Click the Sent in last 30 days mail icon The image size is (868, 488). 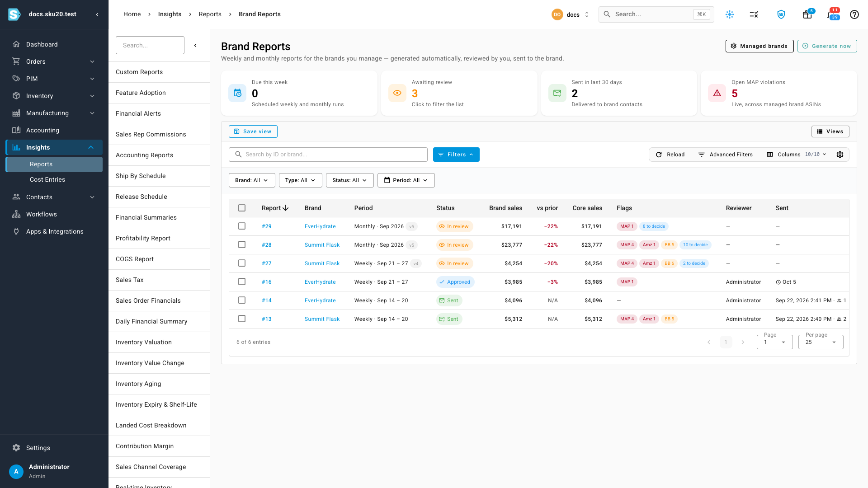557,93
